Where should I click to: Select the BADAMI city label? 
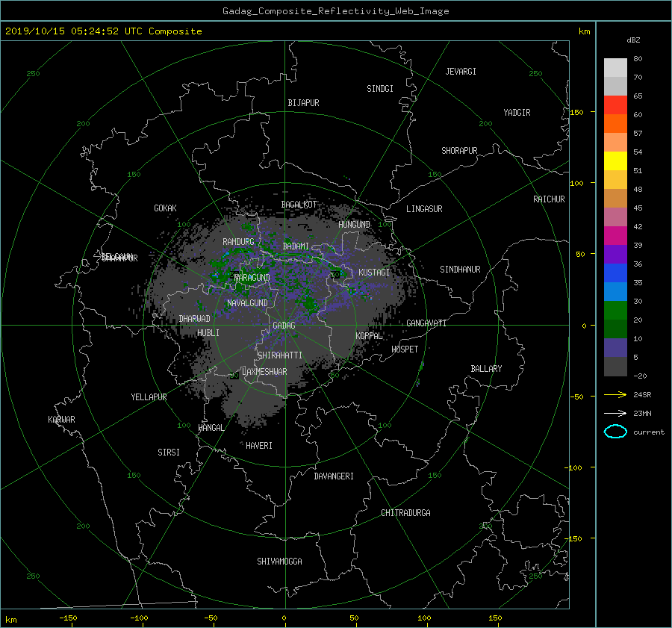(x=296, y=246)
